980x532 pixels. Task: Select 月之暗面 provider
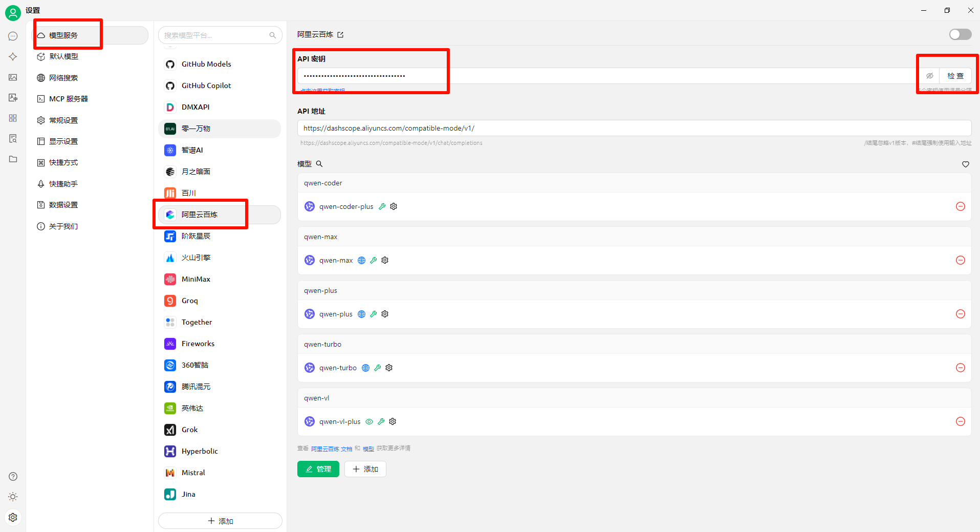click(220, 172)
